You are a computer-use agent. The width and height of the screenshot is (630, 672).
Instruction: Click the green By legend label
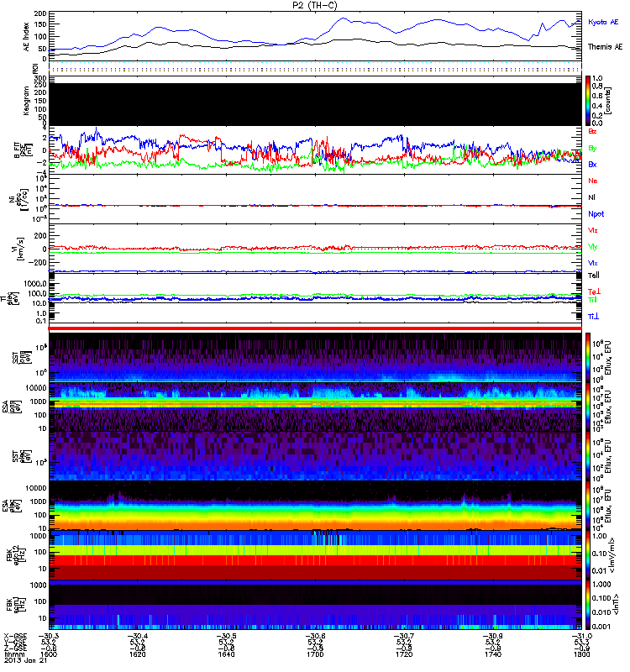click(x=592, y=149)
